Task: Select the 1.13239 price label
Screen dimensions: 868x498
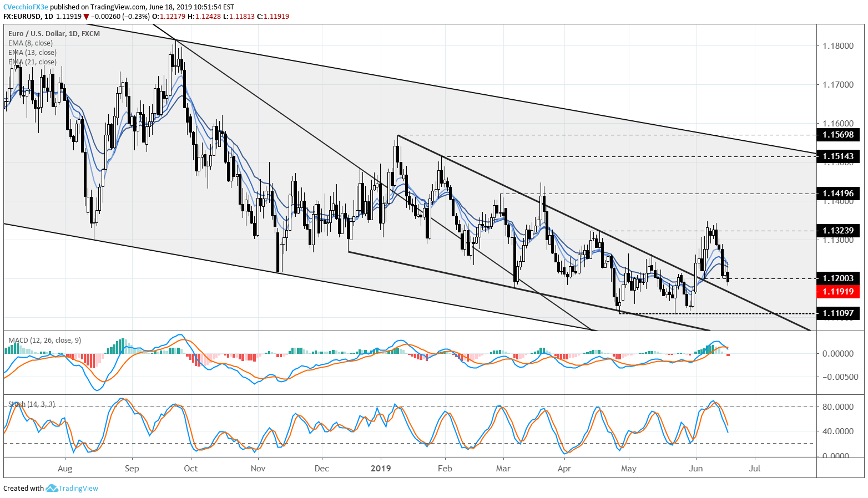Action: pos(838,231)
